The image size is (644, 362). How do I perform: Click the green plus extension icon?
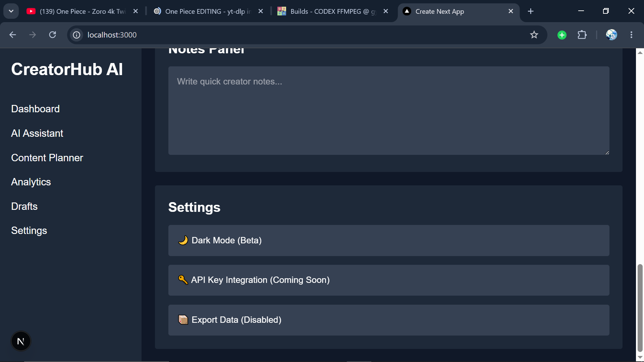(562, 35)
